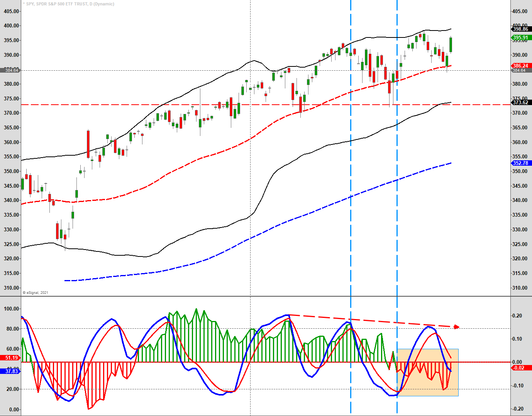Image resolution: width=532 pixels, height=416 pixels.
Task: Click the 380.00 label on the left price axis
Action: click(x=11, y=84)
